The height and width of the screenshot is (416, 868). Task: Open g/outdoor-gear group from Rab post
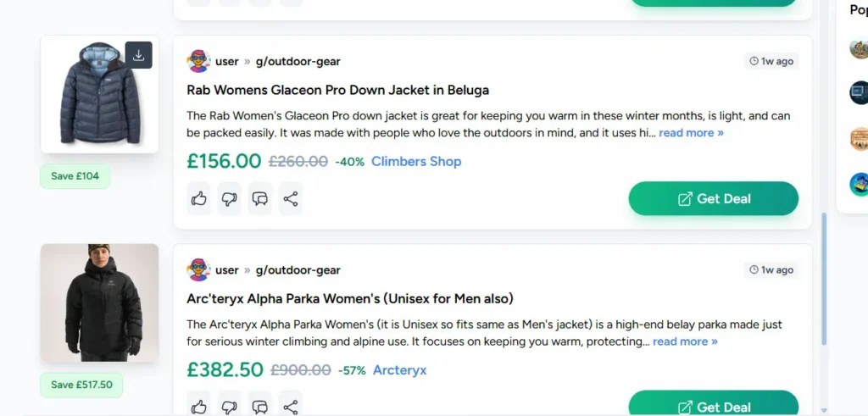click(298, 62)
